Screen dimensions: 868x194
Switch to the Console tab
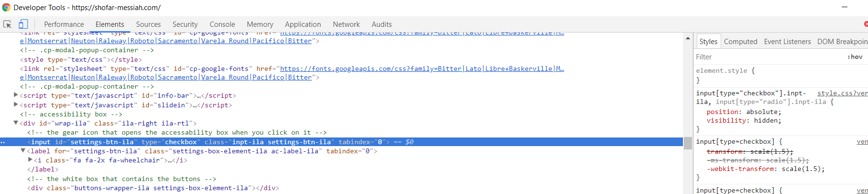point(222,24)
